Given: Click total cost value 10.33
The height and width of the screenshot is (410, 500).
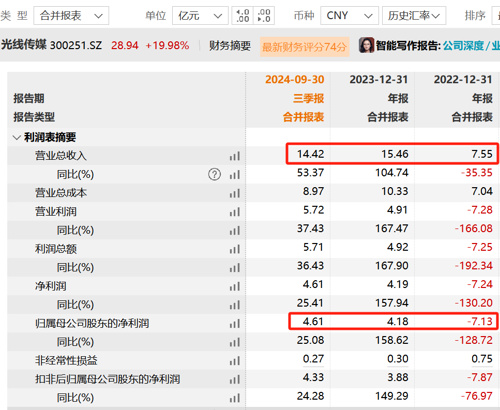Looking at the screenshot, I should click(x=395, y=191).
